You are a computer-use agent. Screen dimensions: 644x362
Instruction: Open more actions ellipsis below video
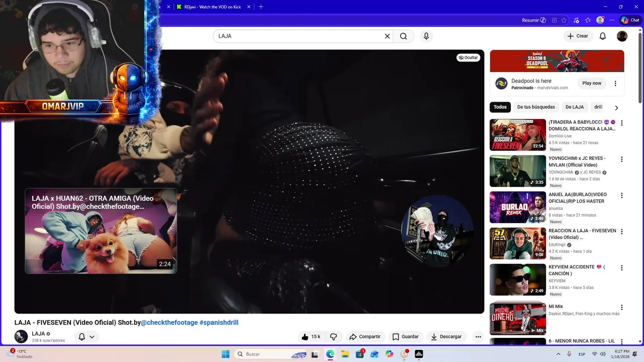click(x=478, y=337)
